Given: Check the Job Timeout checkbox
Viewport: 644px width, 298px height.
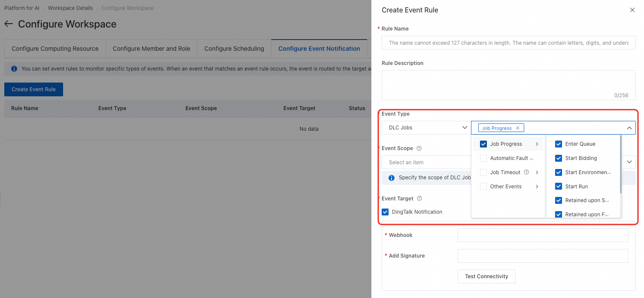Looking at the screenshot, I should 483,172.
